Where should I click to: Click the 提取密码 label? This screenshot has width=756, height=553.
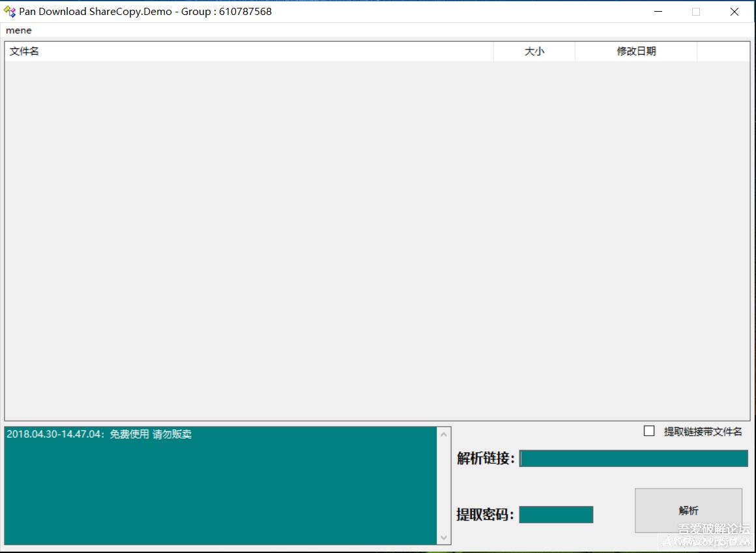pyautogui.click(x=485, y=515)
